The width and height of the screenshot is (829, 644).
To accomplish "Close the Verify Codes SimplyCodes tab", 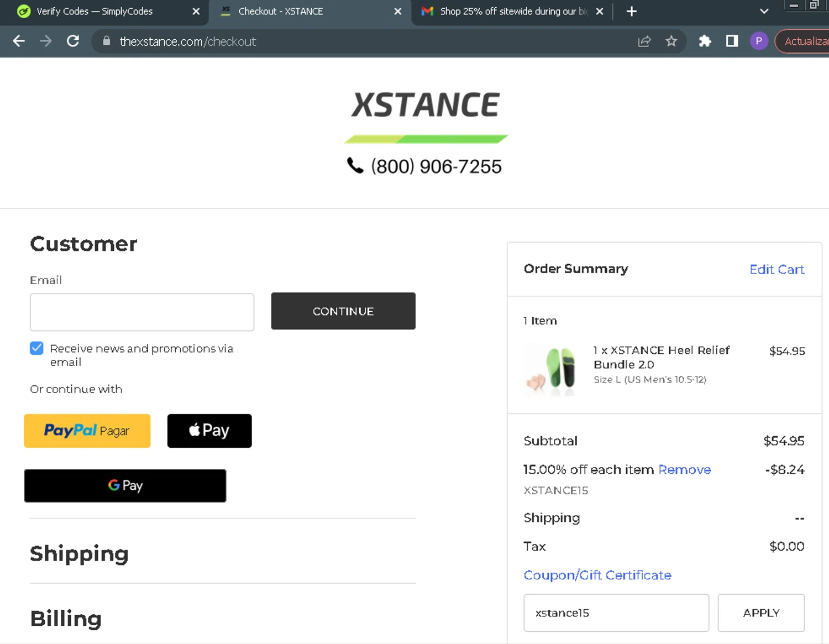I will 196,11.
